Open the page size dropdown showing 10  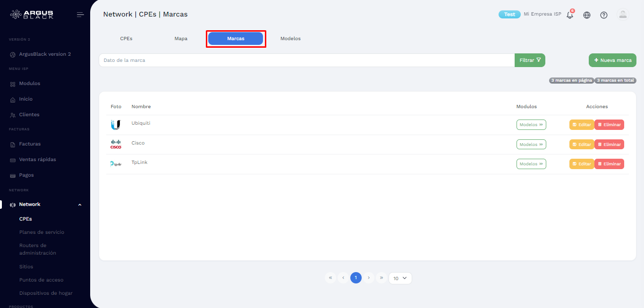coord(399,278)
